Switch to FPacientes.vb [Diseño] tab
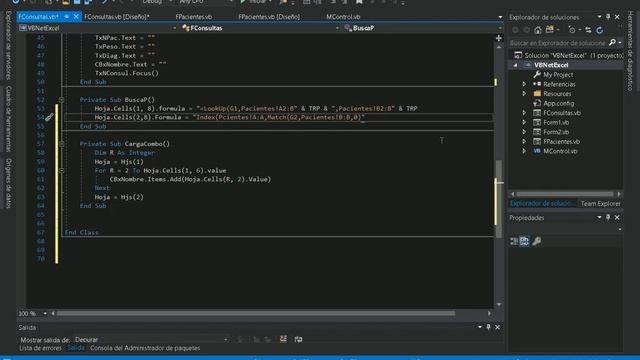The width and height of the screenshot is (640, 360). (x=269, y=17)
